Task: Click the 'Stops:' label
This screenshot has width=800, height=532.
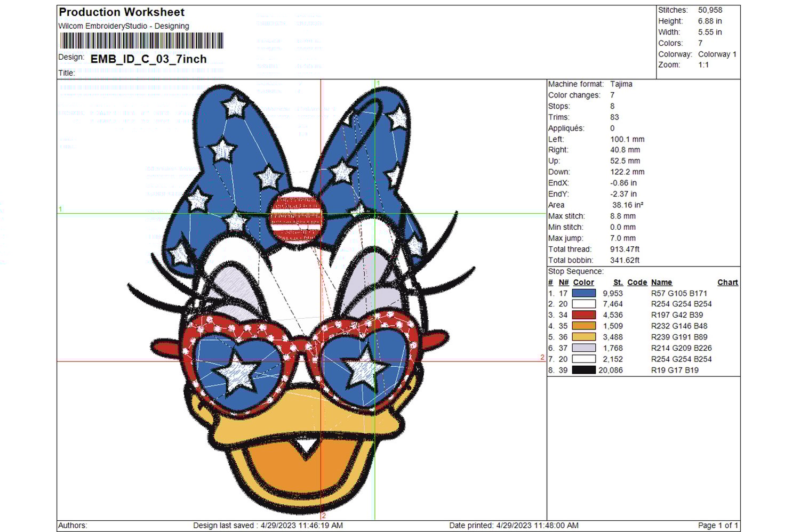Action: (559, 106)
